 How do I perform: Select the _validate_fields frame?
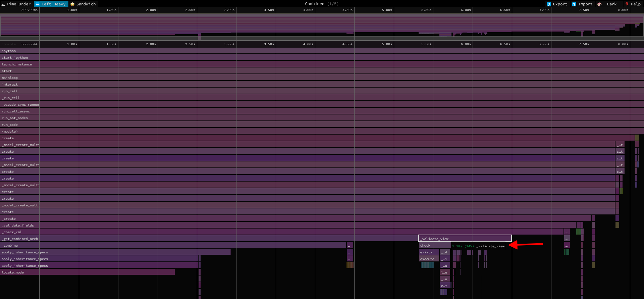288,225
